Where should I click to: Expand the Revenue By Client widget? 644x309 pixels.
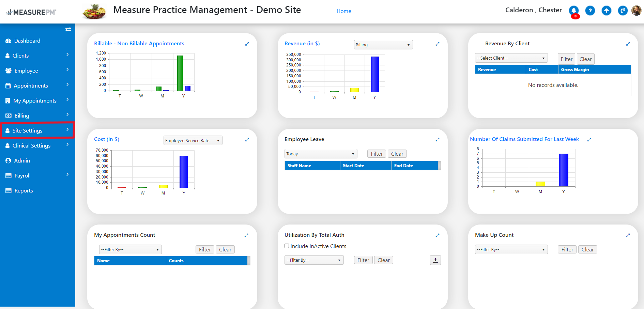click(628, 44)
